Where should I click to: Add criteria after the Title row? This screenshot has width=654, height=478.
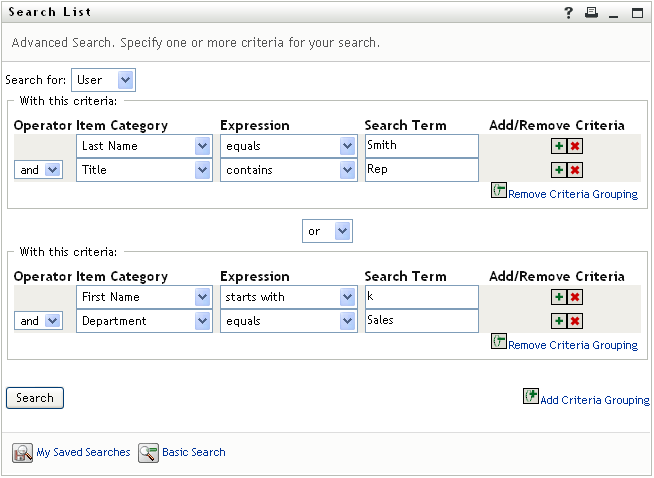(x=559, y=170)
